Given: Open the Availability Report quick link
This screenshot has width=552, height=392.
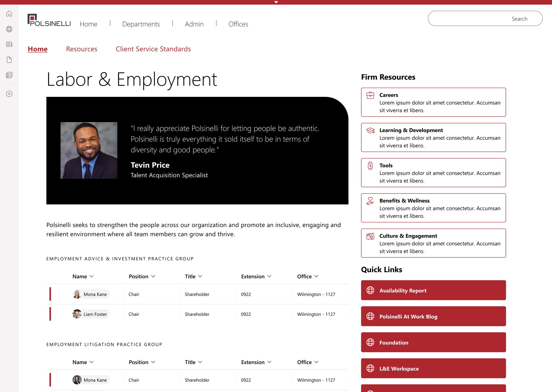Looking at the screenshot, I should (x=433, y=290).
